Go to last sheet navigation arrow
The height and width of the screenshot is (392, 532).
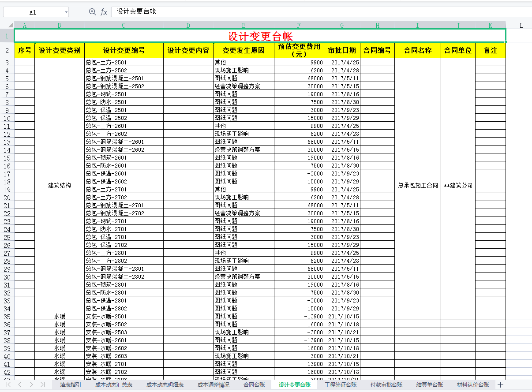click(x=42, y=385)
